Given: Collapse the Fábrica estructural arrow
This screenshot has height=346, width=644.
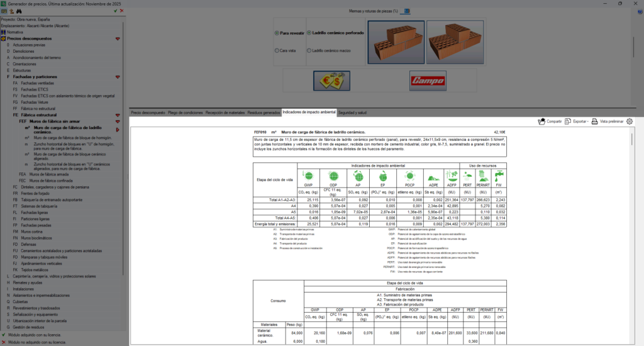Looking at the screenshot, I should pos(118,115).
